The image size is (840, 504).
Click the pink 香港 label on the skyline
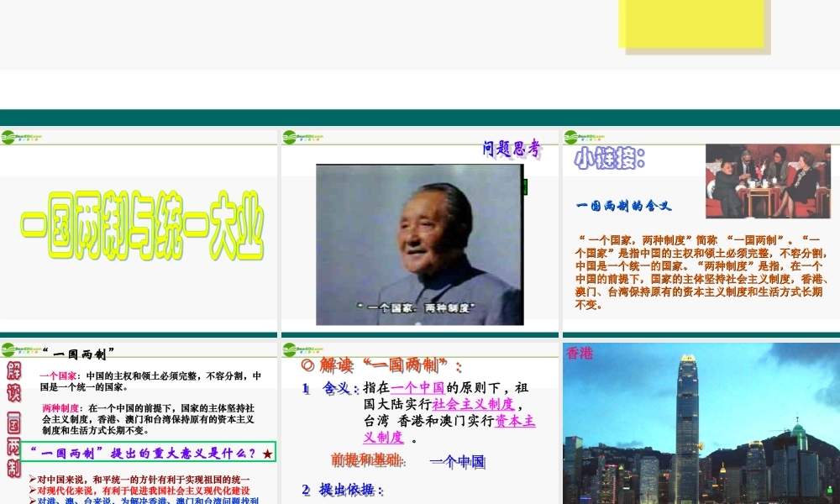pos(580,354)
